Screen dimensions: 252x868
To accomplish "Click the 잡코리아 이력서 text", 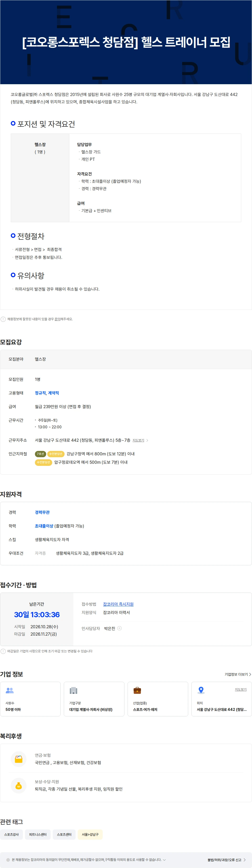I will (116, 612).
